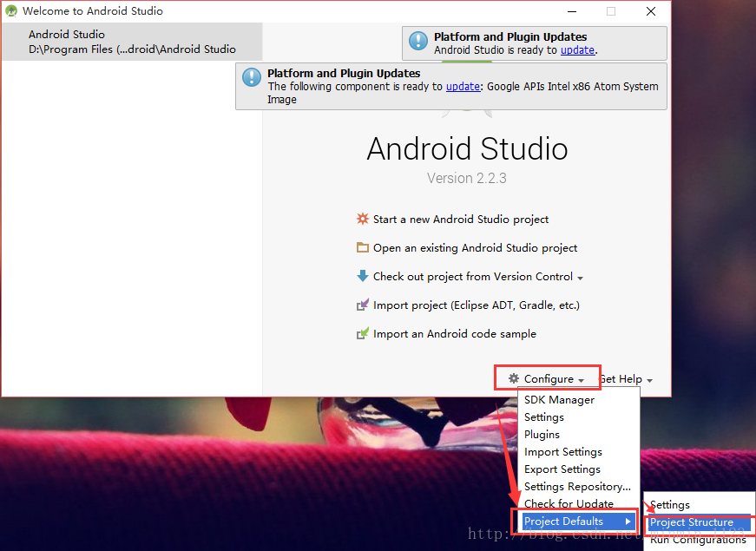Click update link in top notification
The width and height of the screenshot is (756, 551).
(577, 50)
